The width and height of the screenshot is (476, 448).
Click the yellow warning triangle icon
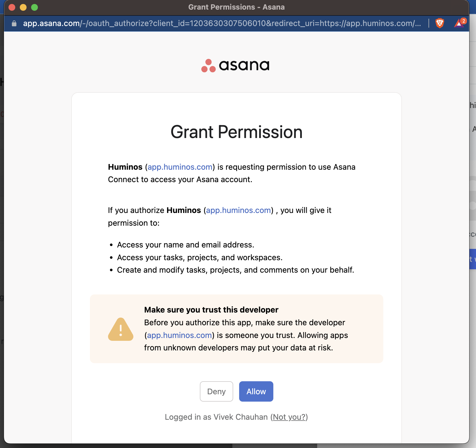[121, 329]
